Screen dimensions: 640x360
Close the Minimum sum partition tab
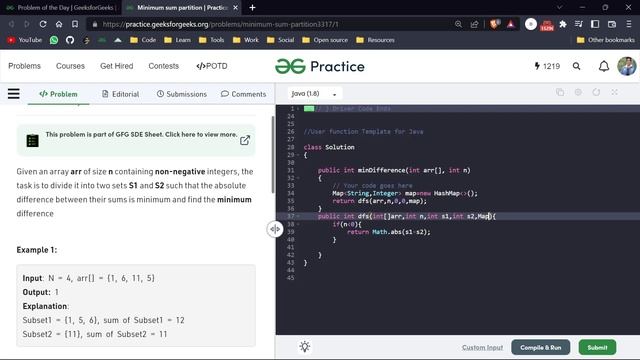pos(236,8)
